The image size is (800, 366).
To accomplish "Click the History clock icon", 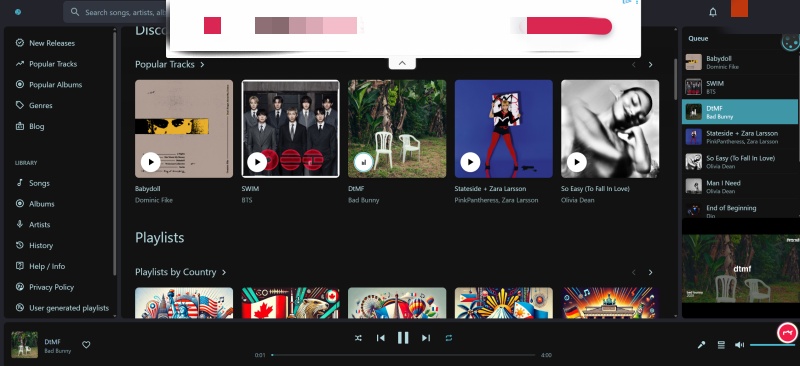I will click(20, 245).
